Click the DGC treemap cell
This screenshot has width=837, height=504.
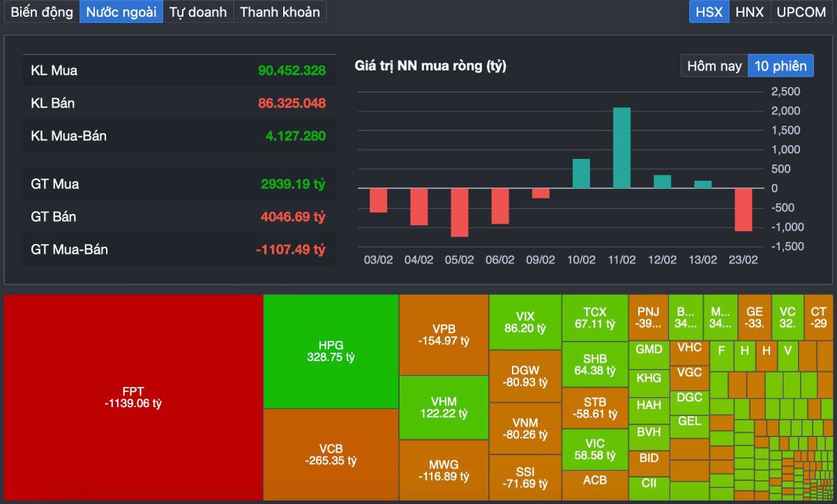pyautogui.click(x=689, y=402)
